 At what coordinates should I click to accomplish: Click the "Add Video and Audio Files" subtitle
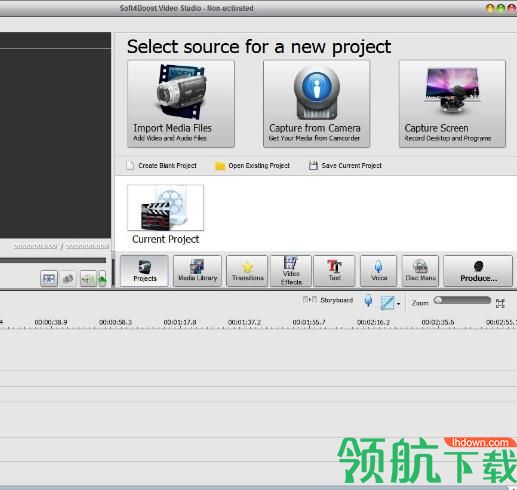pos(170,138)
